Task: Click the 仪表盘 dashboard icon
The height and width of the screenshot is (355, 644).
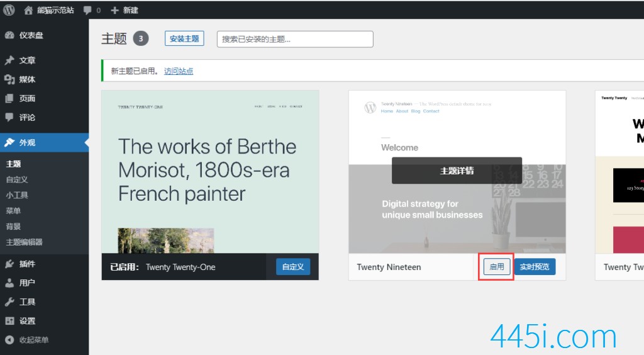Action: tap(9, 35)
